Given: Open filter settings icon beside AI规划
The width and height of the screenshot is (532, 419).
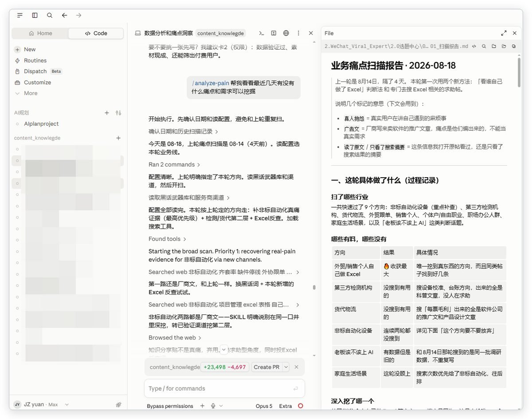Looking at the screenshot, I should 118,113.
